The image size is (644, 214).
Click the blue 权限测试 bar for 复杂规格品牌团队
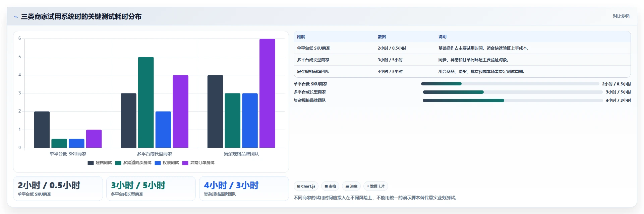click(250, 121)
